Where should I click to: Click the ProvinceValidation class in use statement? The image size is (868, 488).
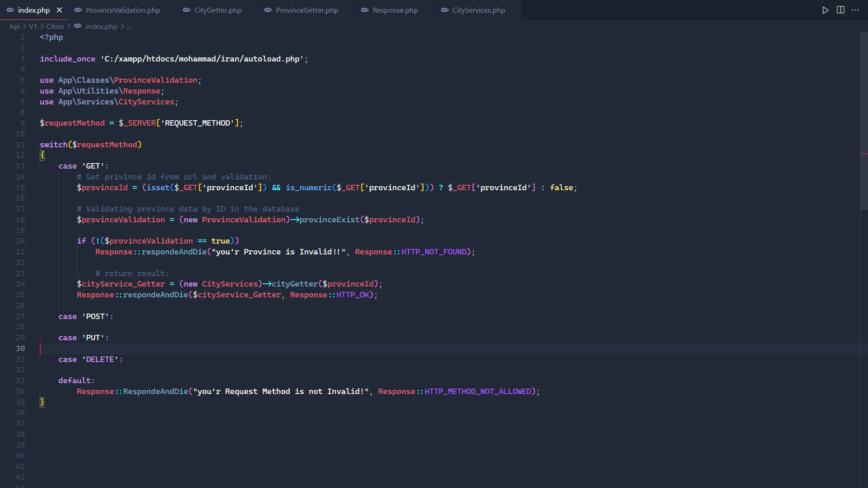pos(156,80)
